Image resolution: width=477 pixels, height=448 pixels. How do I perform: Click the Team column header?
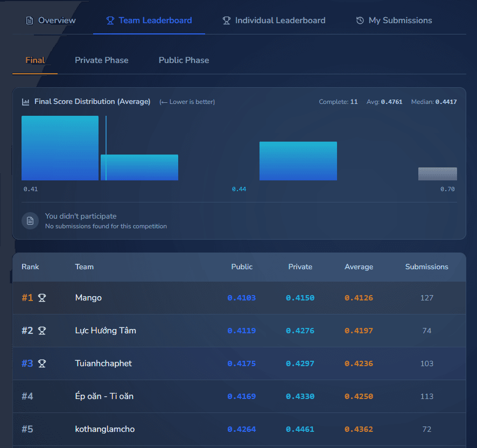pyautogui.click(x=85, y=267)
